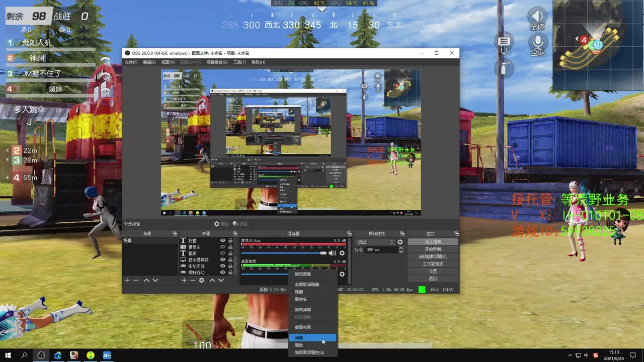The width and height of the screenshot is (644, 362).
Task: Choose 重命名 in the context menu
Action: (312, 299)
